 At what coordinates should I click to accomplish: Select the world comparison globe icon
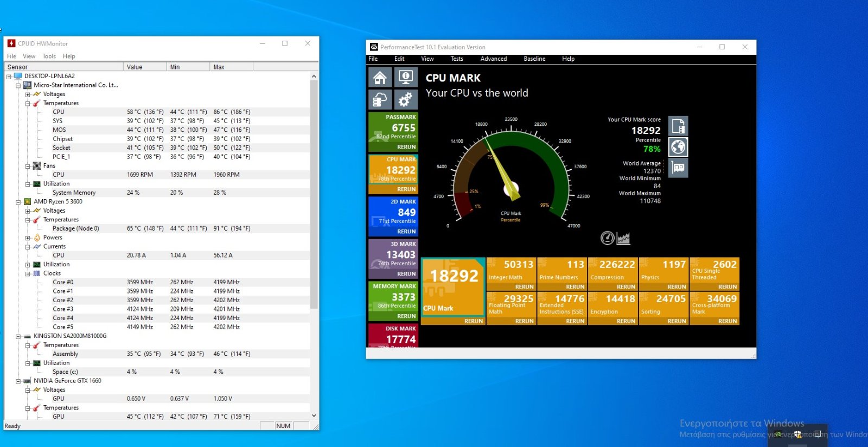click(678, 146)
